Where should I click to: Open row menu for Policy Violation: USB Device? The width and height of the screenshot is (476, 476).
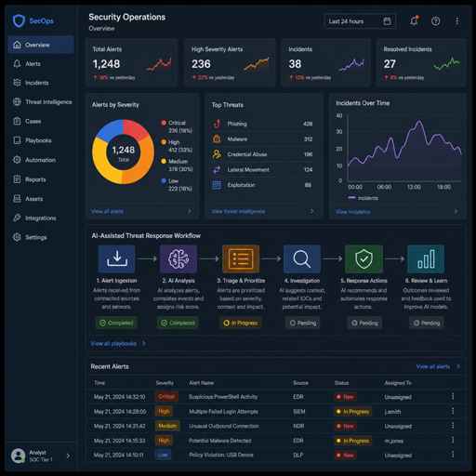[453, 455]
